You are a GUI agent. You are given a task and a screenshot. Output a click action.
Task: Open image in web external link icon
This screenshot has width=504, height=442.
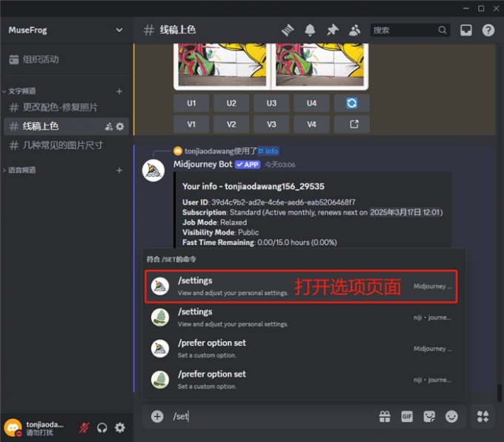coord(351,124)
